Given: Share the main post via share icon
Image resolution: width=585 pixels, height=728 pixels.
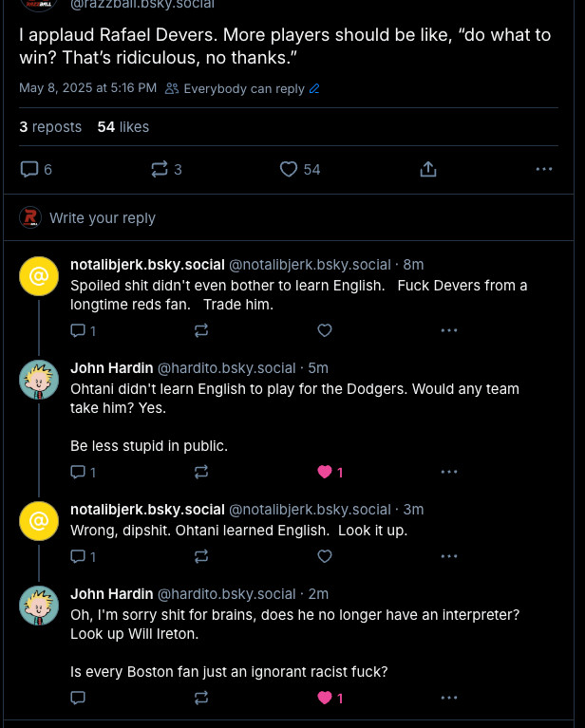Looking at the screenshot, I should [428, 170].
